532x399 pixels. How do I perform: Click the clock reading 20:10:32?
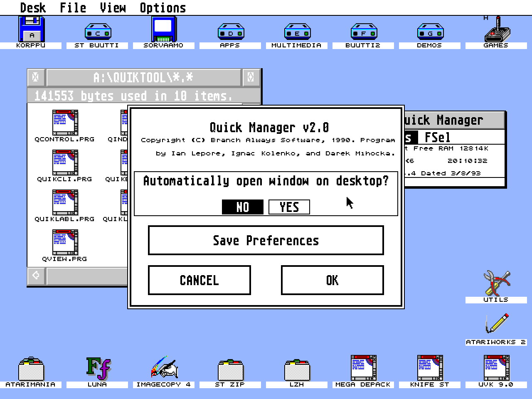(468, 161)
